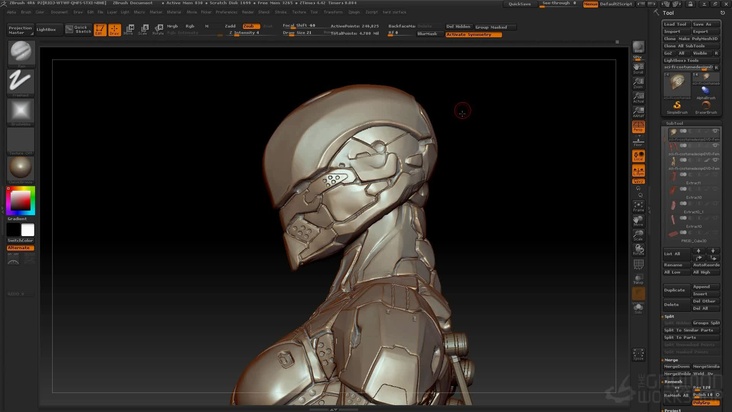Select the Extract1 subtool row

pos(692,178)
